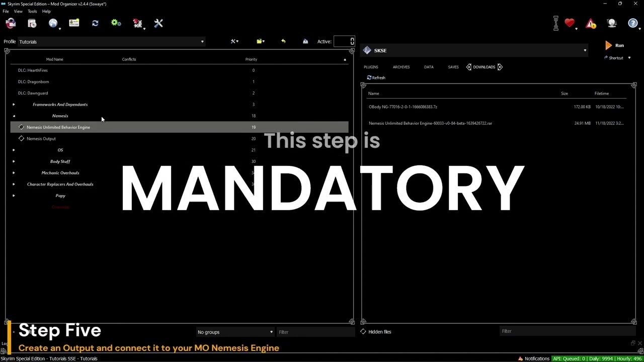Open Nexus in browser globe icon
644x362 pixels.
click(53, 23)
